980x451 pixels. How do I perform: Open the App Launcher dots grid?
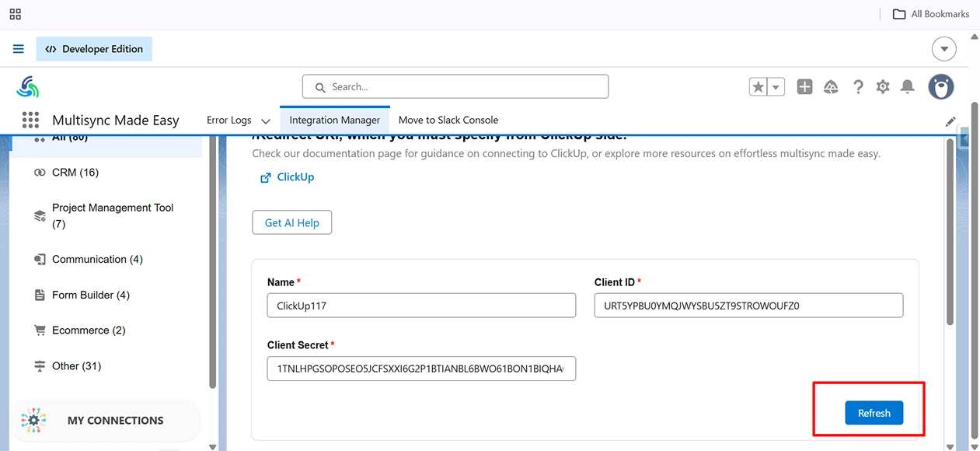pos(30,120)
